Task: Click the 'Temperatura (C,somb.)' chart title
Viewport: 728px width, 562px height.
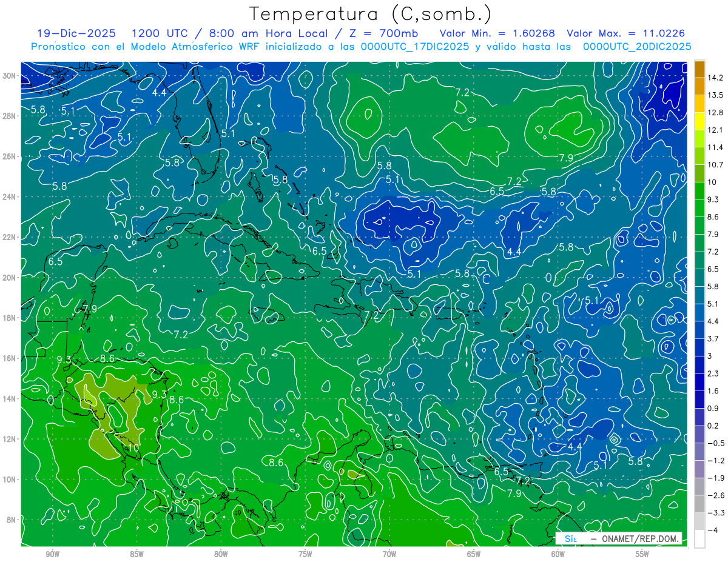Action: pos(371,14)
